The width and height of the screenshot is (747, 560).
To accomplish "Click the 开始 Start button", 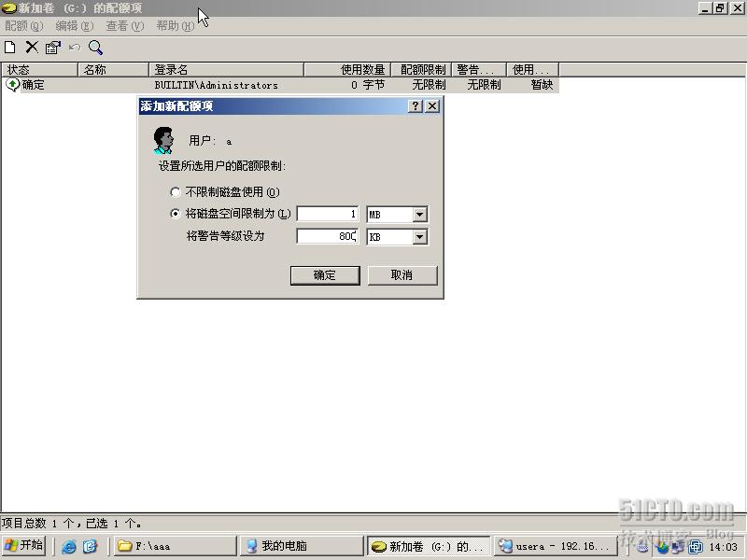I will (24, 546).
